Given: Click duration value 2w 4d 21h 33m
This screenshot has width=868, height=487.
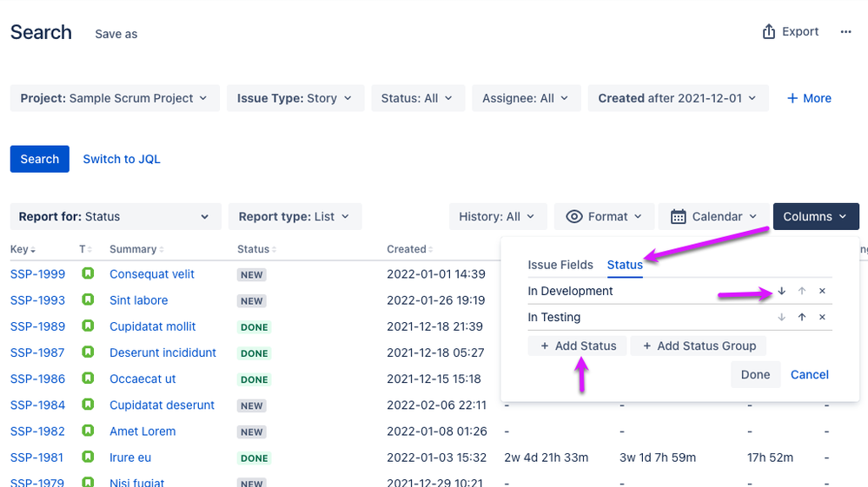Looking at the screenshot, I should pyautogui.click(x=546, y=457).
